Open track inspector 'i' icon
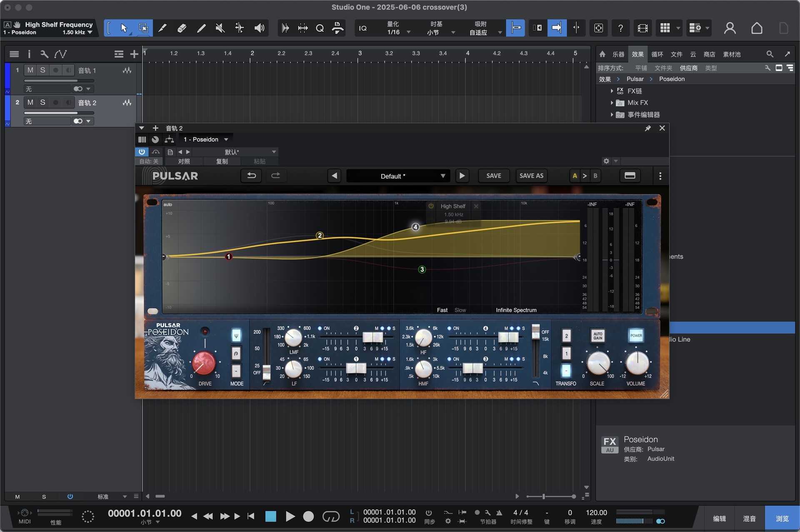 (29, 54)
